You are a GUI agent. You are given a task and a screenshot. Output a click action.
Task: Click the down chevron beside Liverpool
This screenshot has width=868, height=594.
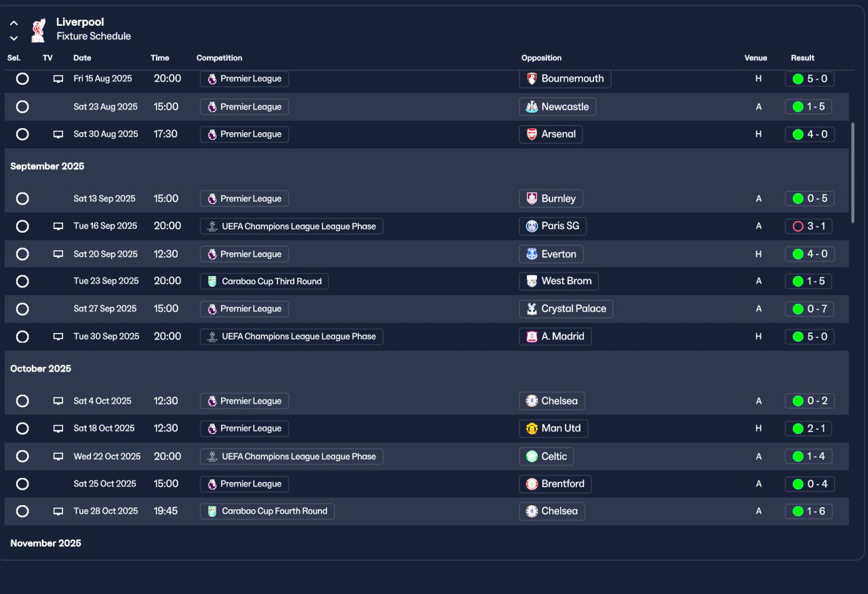coord(14,38)
